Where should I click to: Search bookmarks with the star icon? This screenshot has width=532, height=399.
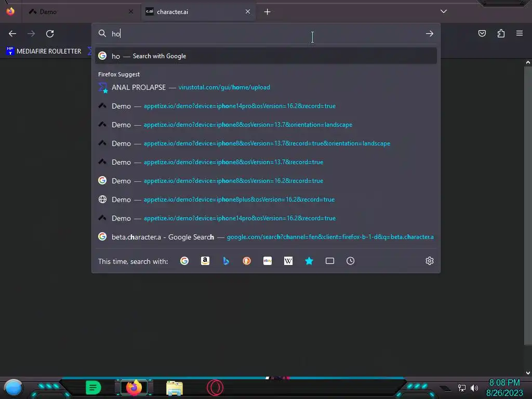[309, 261]
